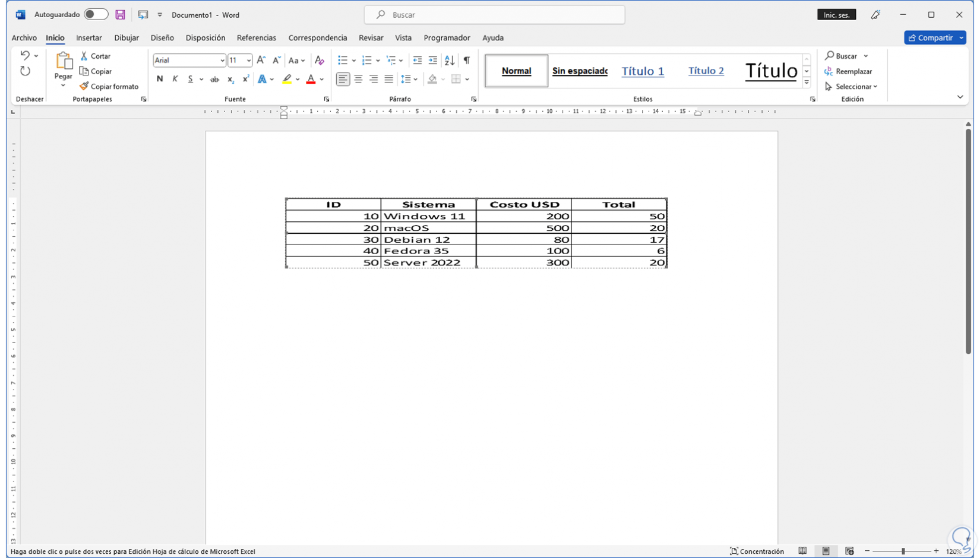Screen dimensions: 980x558
Task: Switch to the Diseño tab
Action: coord(162,38)
